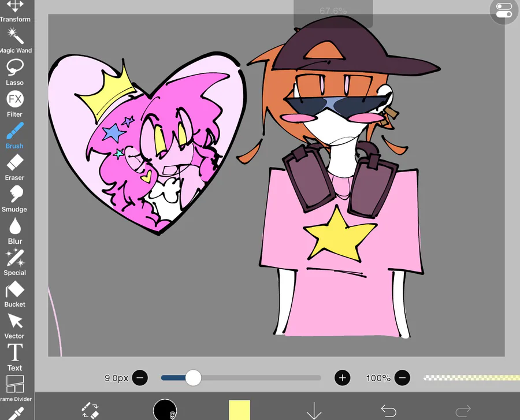This screenshot has height=420, width=520.
Task: Undo the last stroke
Action: (388, 411)
